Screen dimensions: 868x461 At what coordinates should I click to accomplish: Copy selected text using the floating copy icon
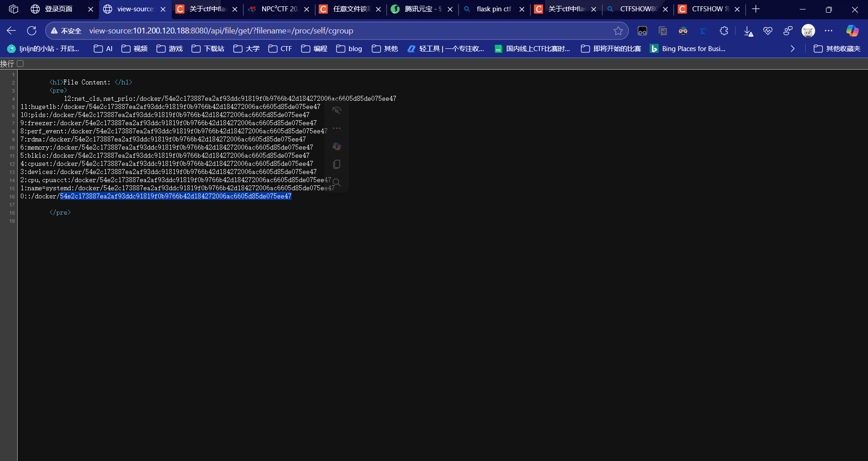pyautogui.click(x=337, y=164)
